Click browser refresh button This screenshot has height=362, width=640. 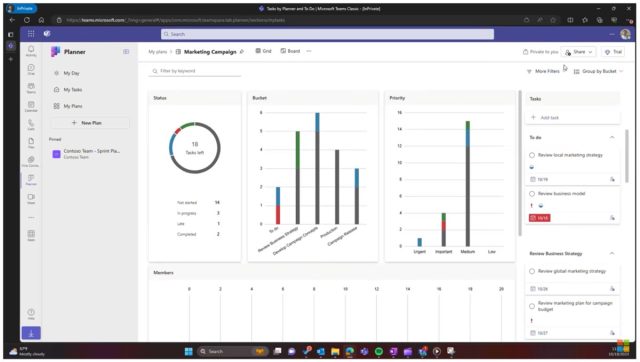tap(27, 20)
